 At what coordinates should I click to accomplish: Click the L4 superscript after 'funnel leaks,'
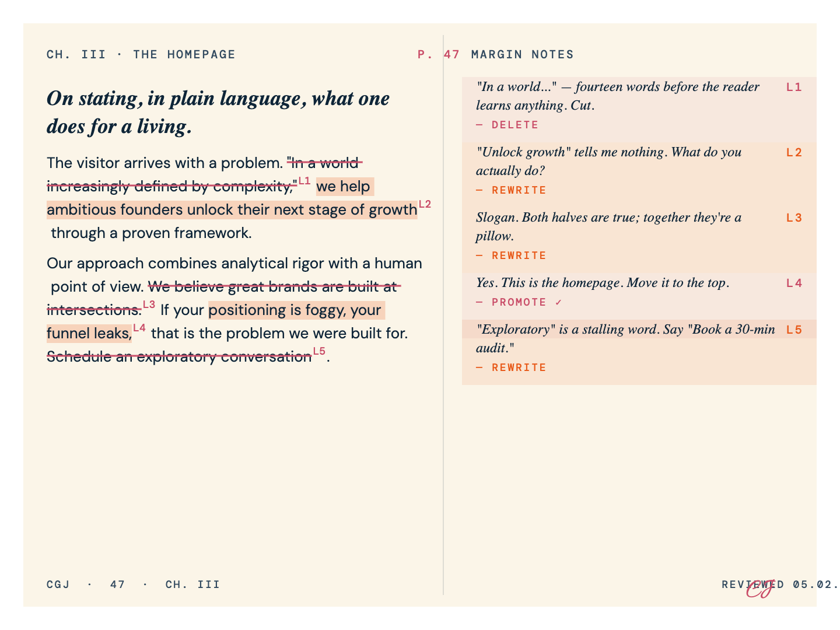pos(139,328)
